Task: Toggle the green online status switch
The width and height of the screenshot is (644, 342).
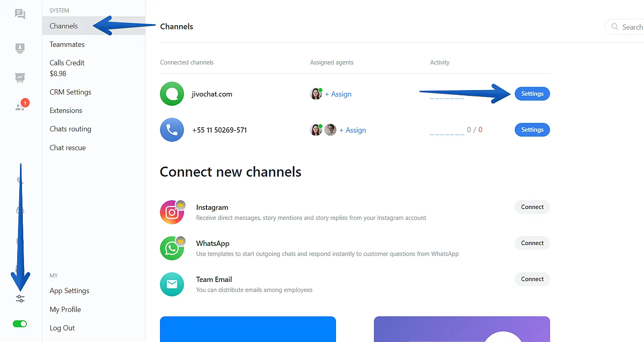Action: pyautogui.click(x=20, y=324)
